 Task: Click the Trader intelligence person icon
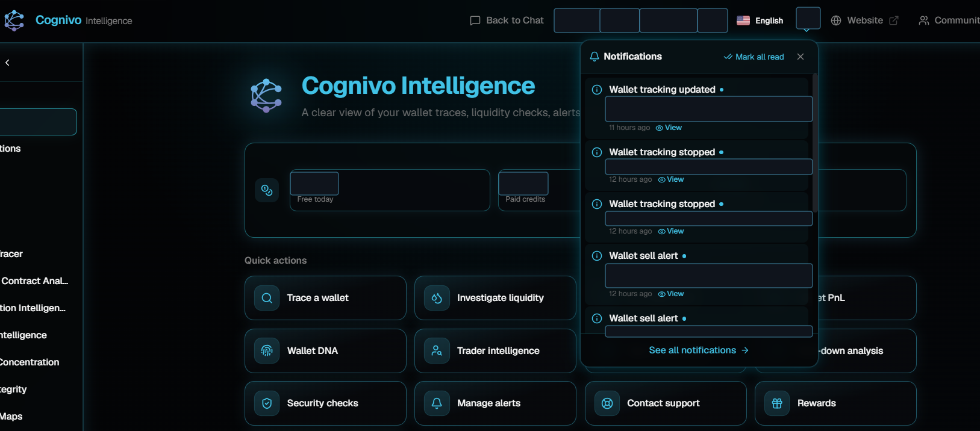(x=437, y=351)
